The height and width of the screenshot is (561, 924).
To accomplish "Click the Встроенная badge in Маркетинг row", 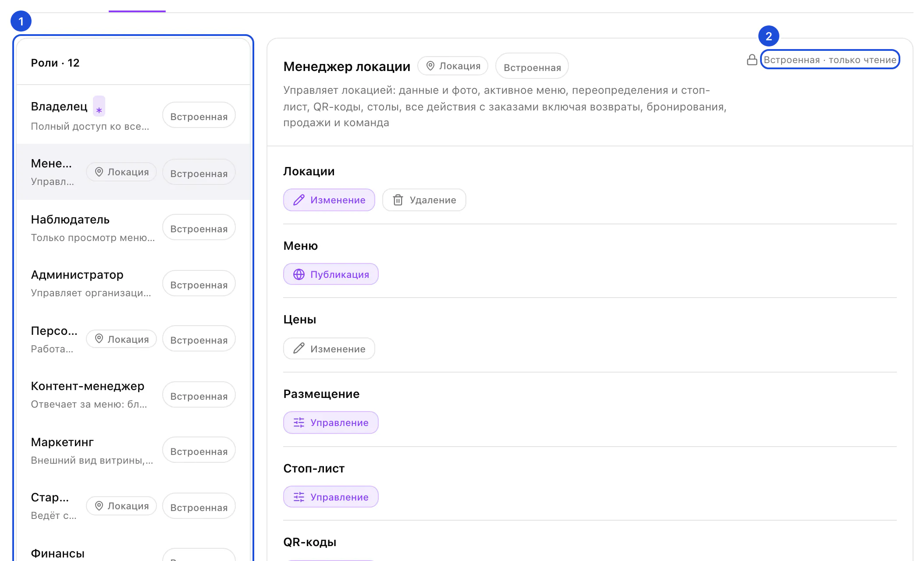I will [x=199, y=450].
